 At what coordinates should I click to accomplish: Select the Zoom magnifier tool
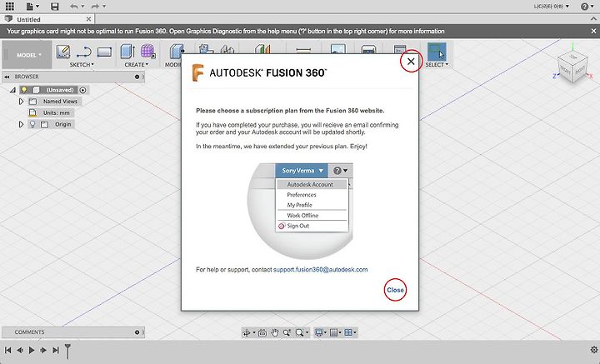[287, 332]
